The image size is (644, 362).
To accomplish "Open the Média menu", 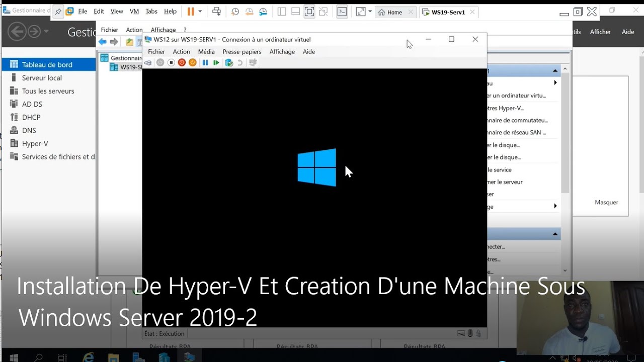I will coord(206,52).
